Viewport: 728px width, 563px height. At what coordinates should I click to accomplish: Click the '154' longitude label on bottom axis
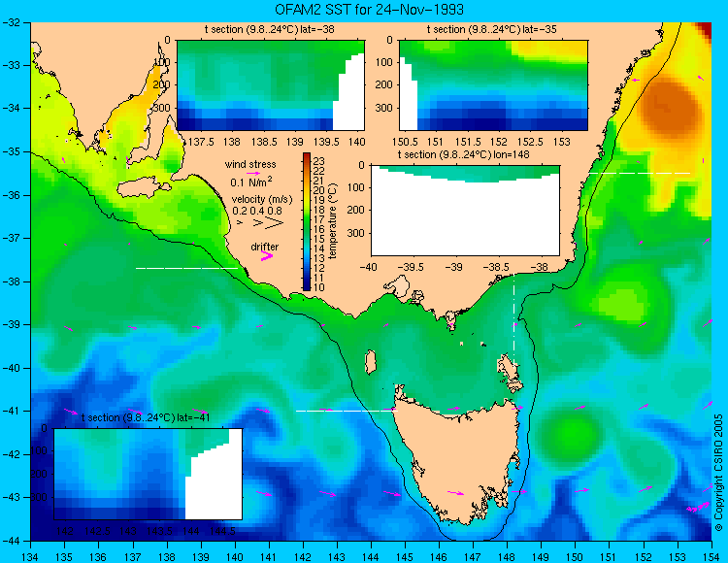pos(711,557)
